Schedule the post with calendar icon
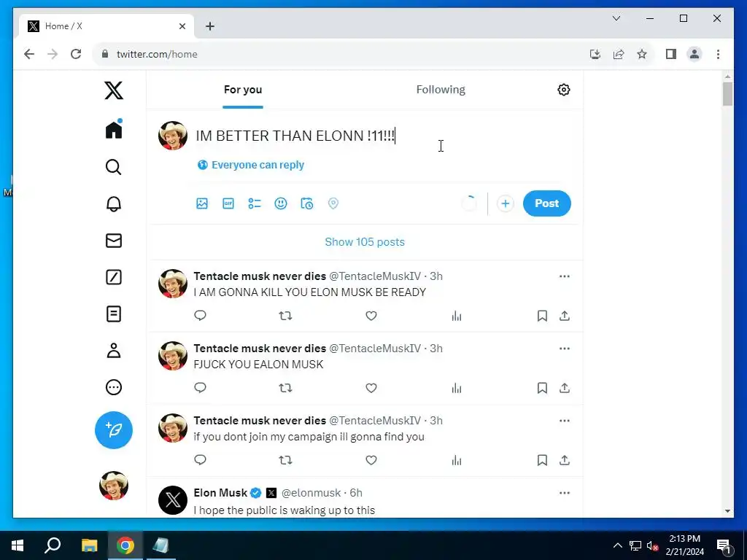 pyautogui.click(x=307, y=203)
